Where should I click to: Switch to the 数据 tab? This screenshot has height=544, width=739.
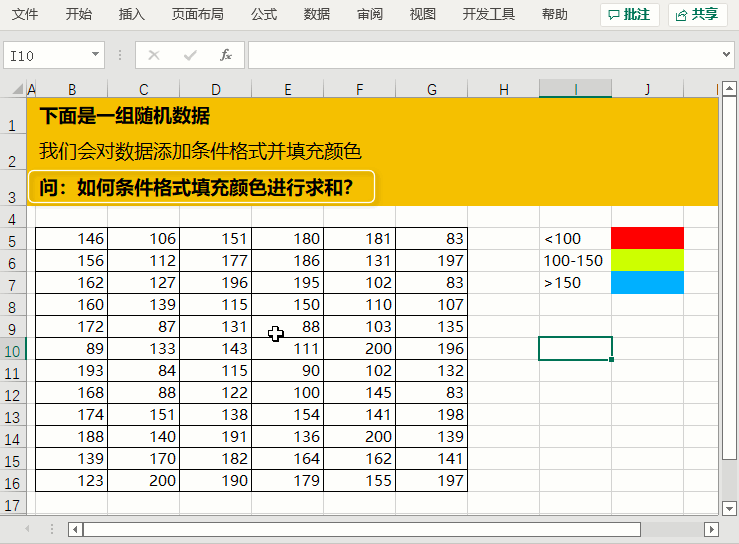coord(317,15)
